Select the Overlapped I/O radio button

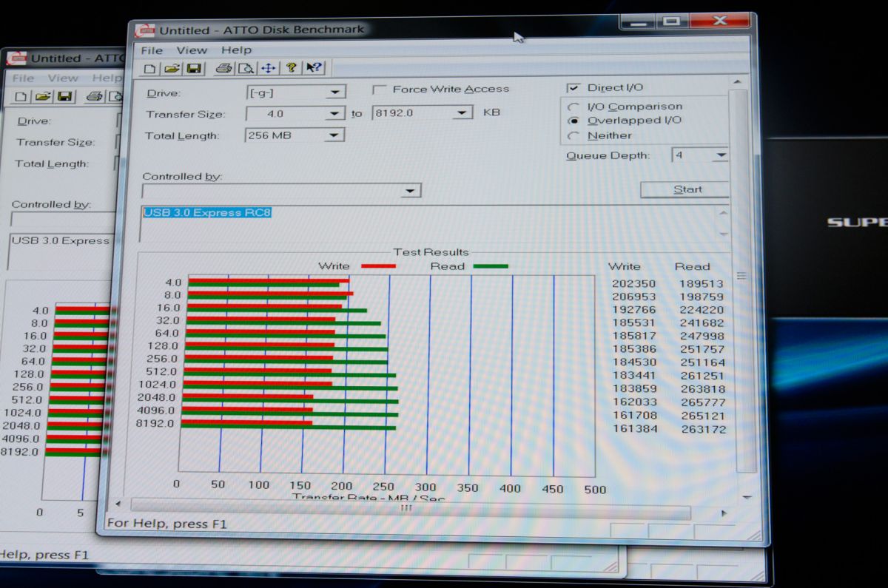pyautogui.click(x=573, y=121)
